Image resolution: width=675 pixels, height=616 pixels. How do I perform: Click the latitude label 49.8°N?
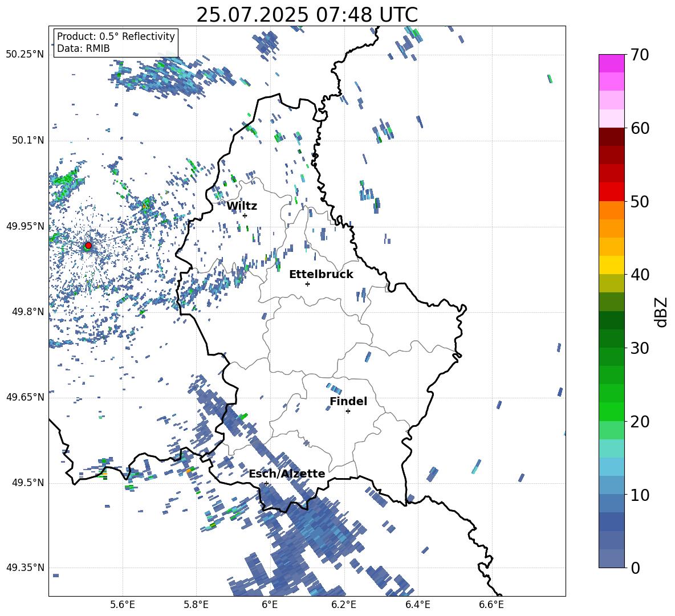(x=27, y=312)
